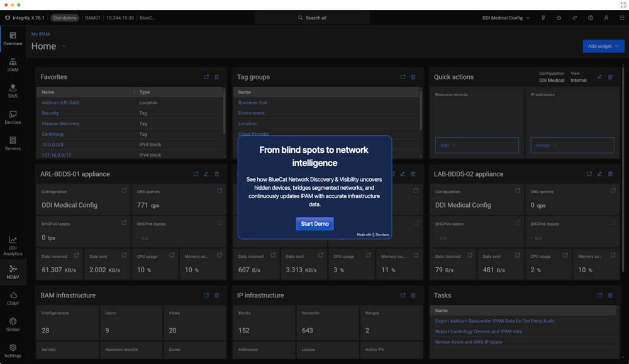Image resolution: width=629 pixels, height=364 pixels.
Task: Click the 10.244.19.30 address in top bar
Action: tap(120, 18)
